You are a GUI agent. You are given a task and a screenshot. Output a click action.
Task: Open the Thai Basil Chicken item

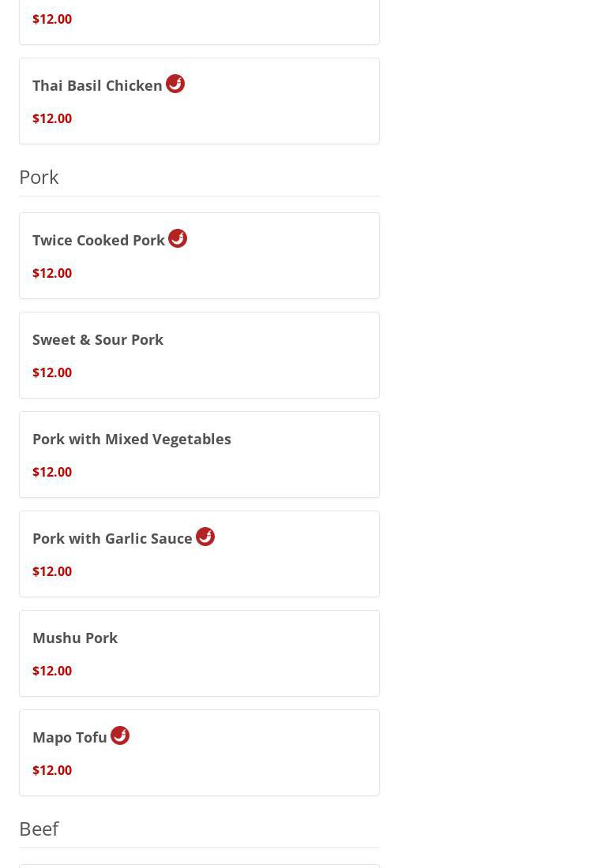click(97, 85)
